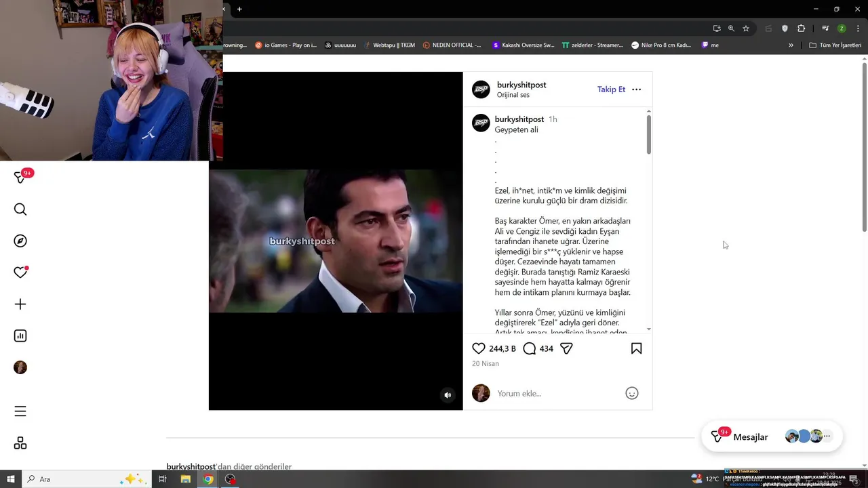This screenshot has height=488, width=868.
Task: Click the burkyshitpost header profile picture
Action: 481,89
